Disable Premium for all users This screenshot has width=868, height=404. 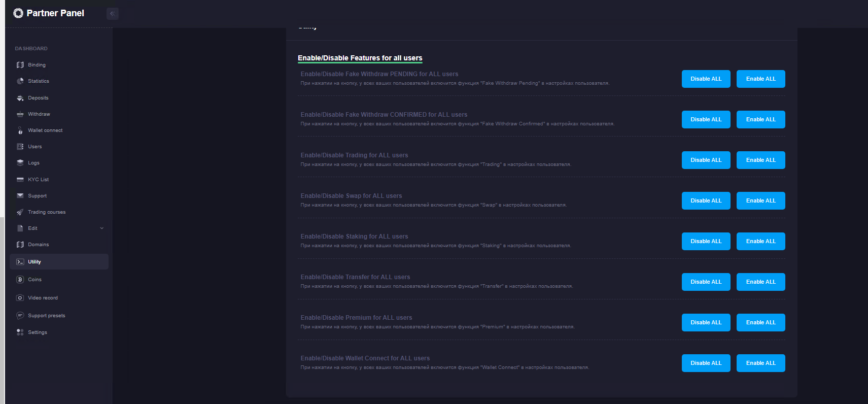click(x=706, y=323)
